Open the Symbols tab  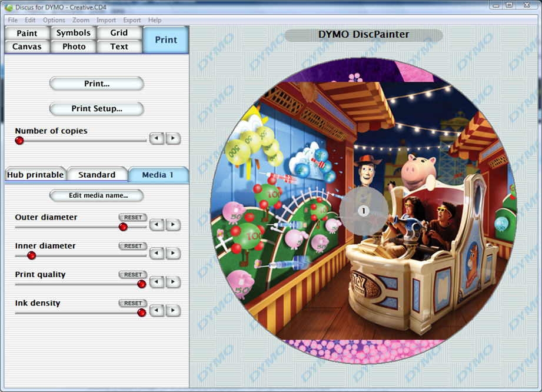pyautogui.click(x=74, y=33)
